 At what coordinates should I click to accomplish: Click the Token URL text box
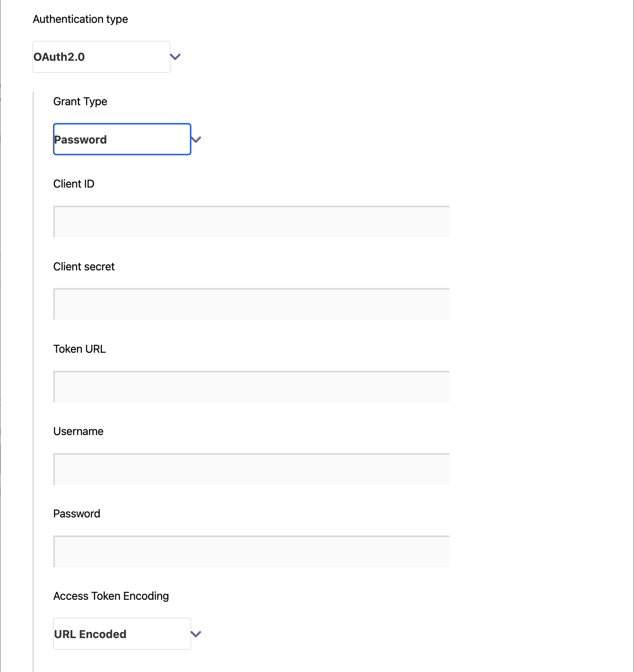click(x=251, y=386)
